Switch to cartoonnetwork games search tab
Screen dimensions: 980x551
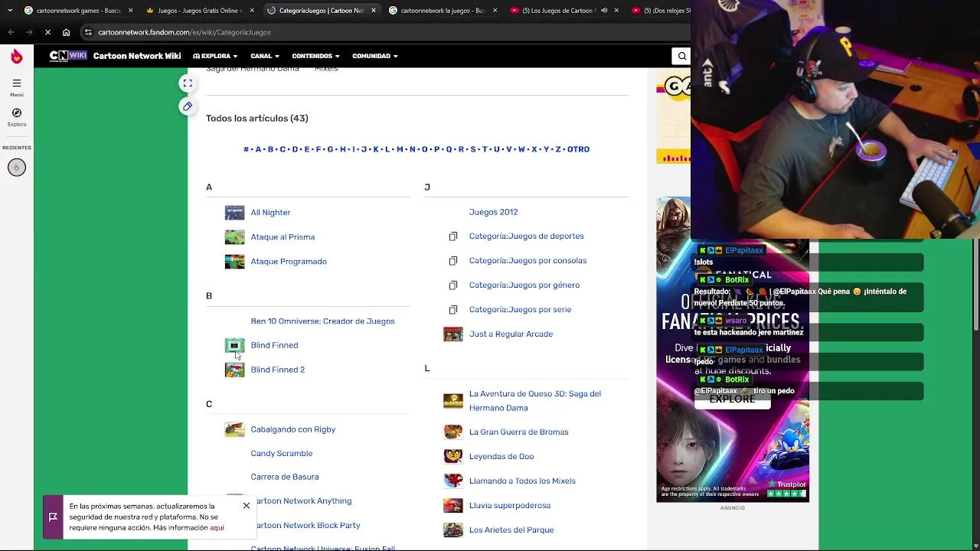pyautogui.click(x=73, y=11)
